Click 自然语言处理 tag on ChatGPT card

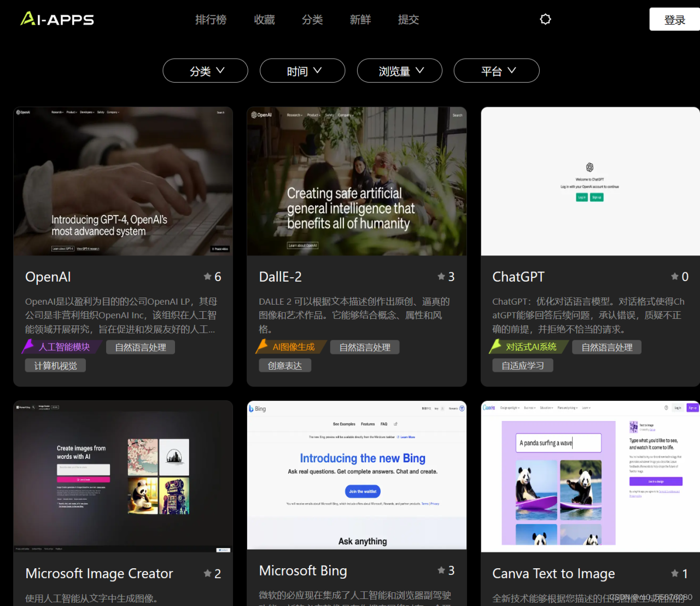point(607,347)
